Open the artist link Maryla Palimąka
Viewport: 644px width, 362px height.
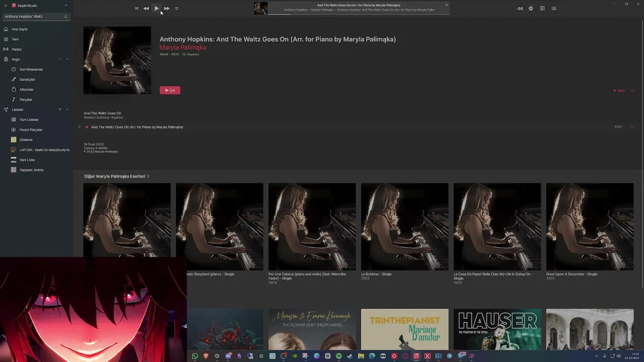(x=183, y=47)
